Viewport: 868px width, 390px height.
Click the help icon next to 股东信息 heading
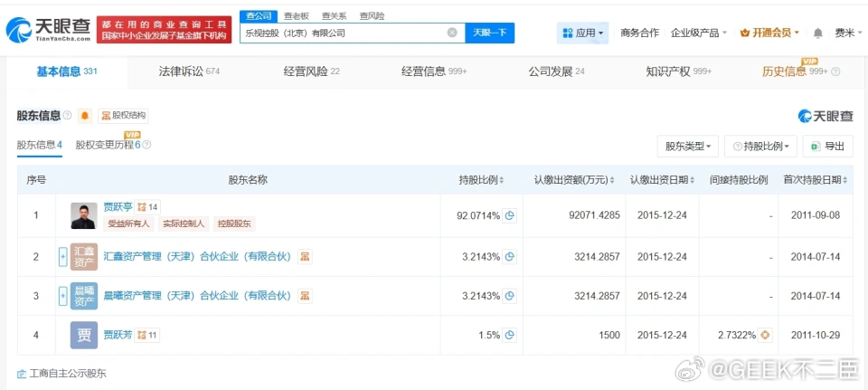click(x=68, y=115)
